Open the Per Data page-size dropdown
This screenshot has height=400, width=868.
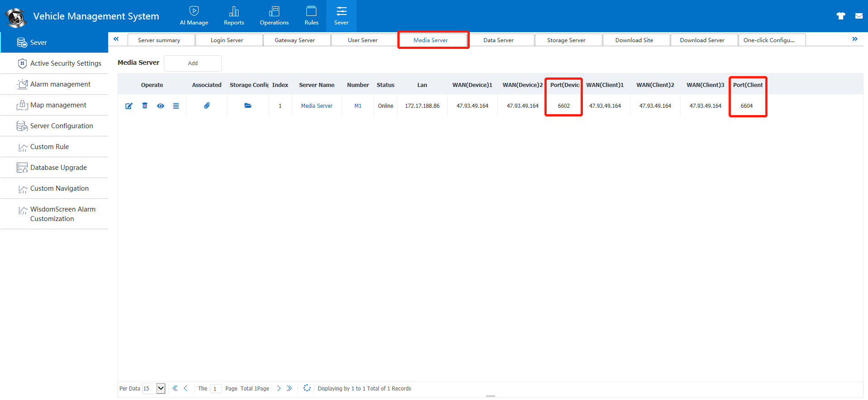(161, 388)
